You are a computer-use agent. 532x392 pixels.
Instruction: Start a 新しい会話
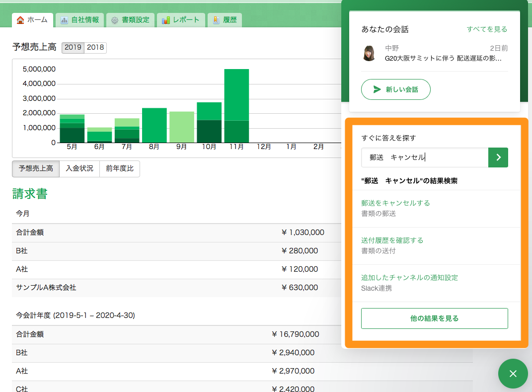pos(396,89)
